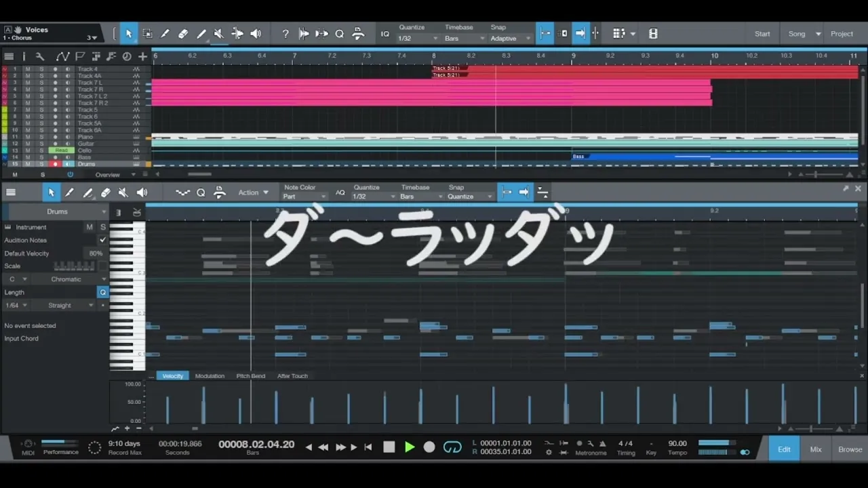Viewport: 868px width, 488px height.
Task: Select the Listen speaker tool in the top toolbar
Action: pos(256,33)
